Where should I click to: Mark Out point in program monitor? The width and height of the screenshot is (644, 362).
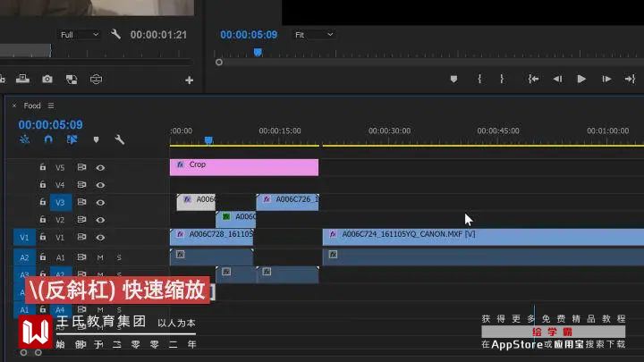pos(502,79)
